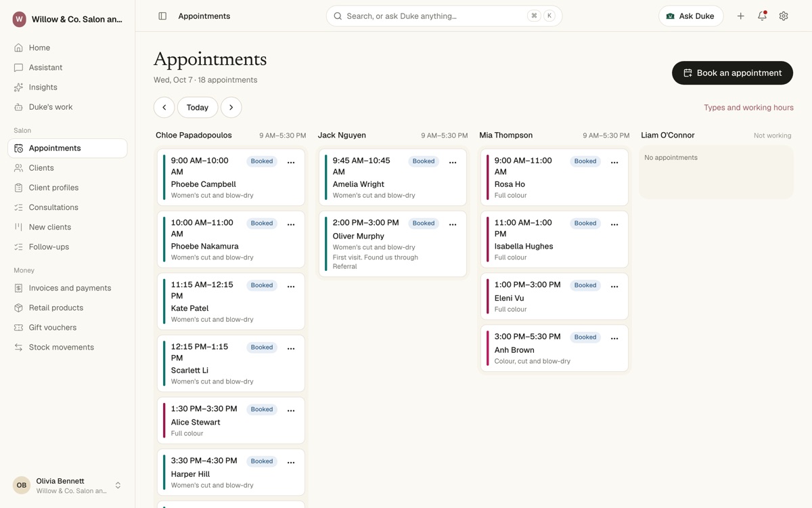The image size is (812, 508).
Task: Open settings gear in top bar
Action: pyautogui.click(x=784, y=16)
